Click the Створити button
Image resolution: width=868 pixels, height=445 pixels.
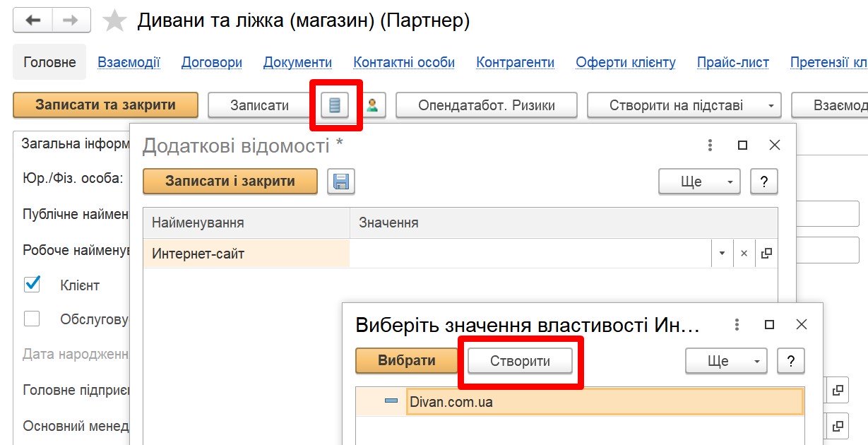tap(521, 360)
